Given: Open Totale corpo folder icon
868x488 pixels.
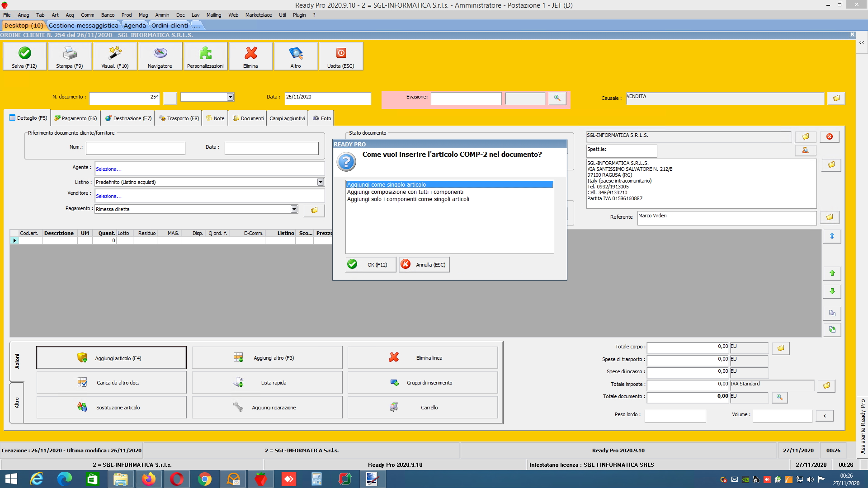Looking at the screenshot, I should click(x=781, y=348).
